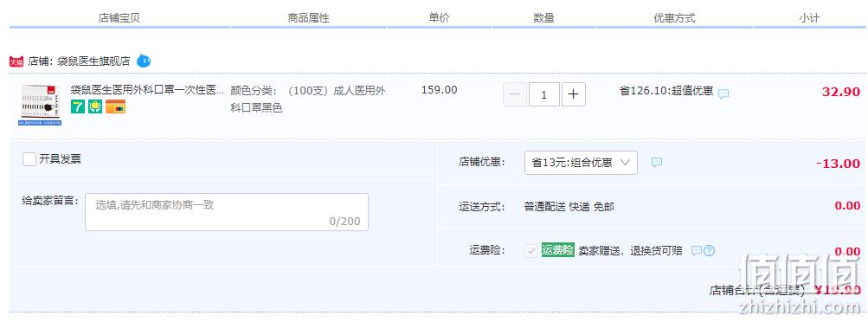Click the 店铺优惠 label
This screenshot has width=868, height=322.
pyautogui.click(x=482, y=162)
